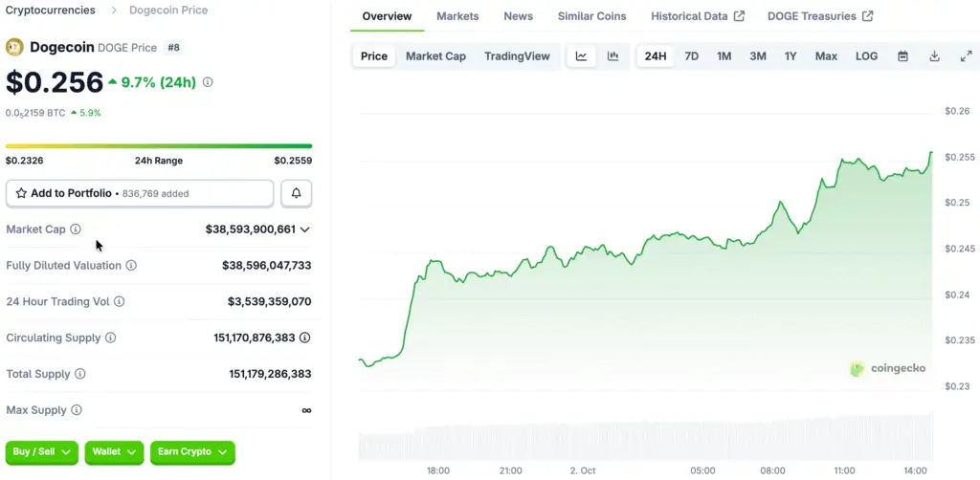The height and width of the screenshot is (480, 980).
Task: Toggle LOG scale on chart
Action: [x=866, y=56]
